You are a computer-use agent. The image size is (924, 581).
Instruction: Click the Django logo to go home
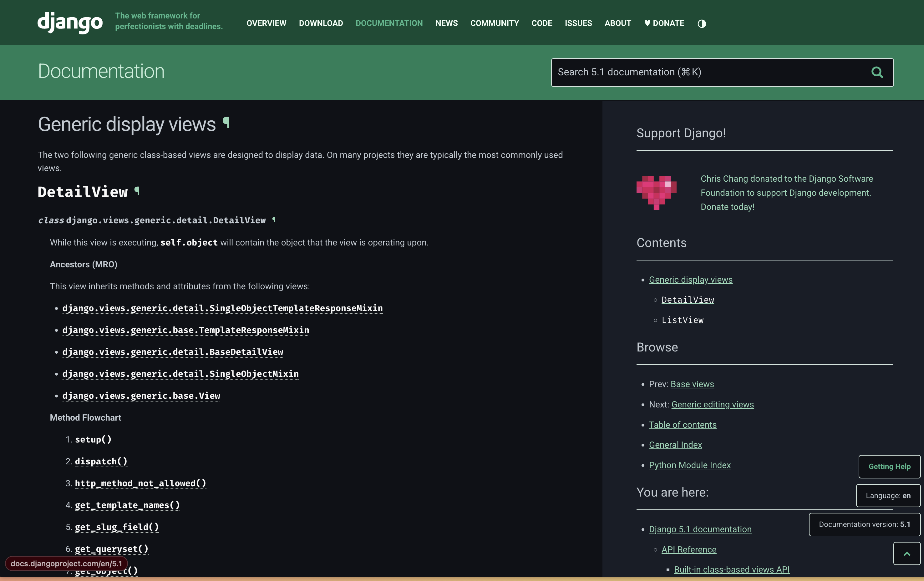[x=70, y=23]
